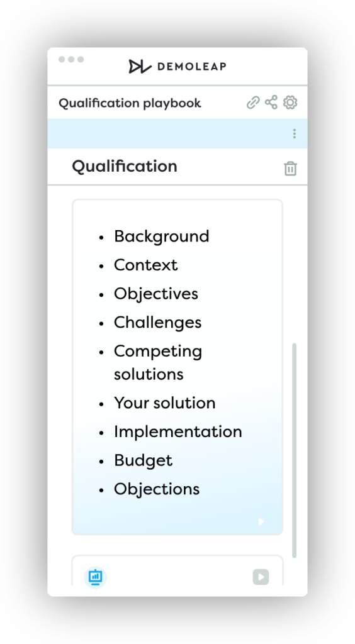The width and height of the screenshot is (355, 644).
Task: Click the Demoleap logo
Action: coord(177,66)
